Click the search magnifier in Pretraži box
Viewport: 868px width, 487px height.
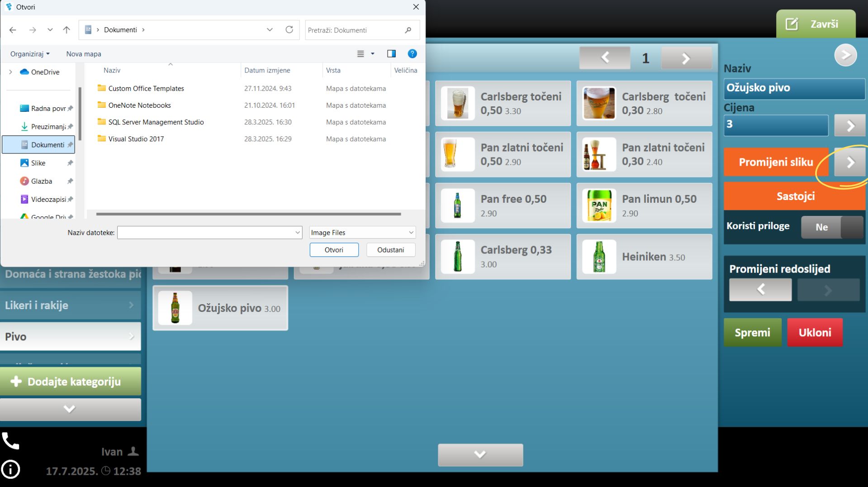pos(408,30)
